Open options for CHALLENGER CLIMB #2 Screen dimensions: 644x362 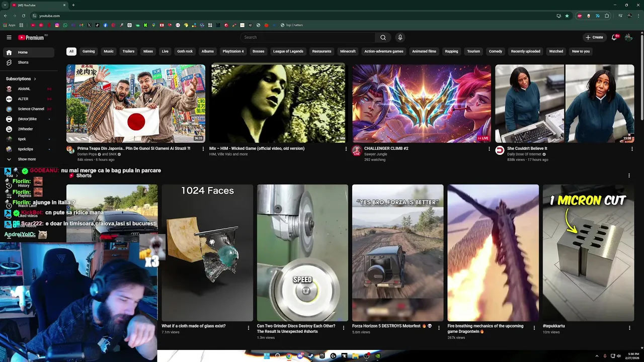[489, 149]
